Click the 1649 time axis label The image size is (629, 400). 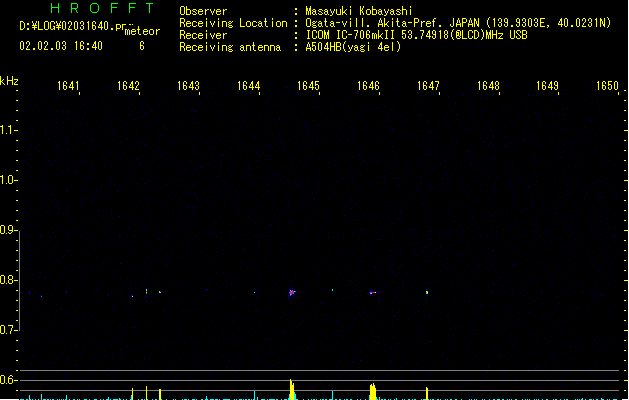[x=548, y=86]
